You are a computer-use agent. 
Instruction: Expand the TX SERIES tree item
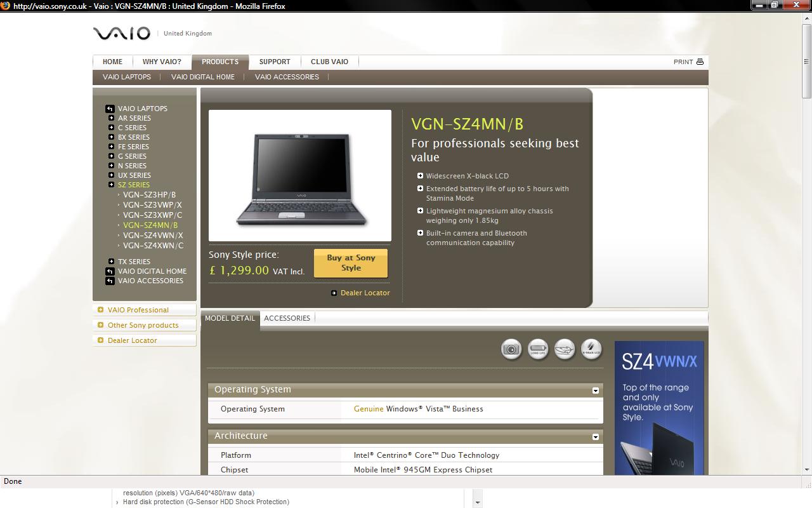[112, 262]
